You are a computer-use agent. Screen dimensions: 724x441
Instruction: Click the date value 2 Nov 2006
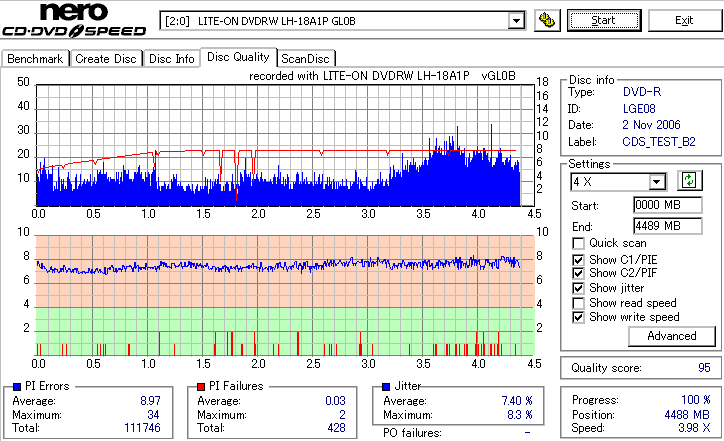pyautogui.click(x=651, y=125)
